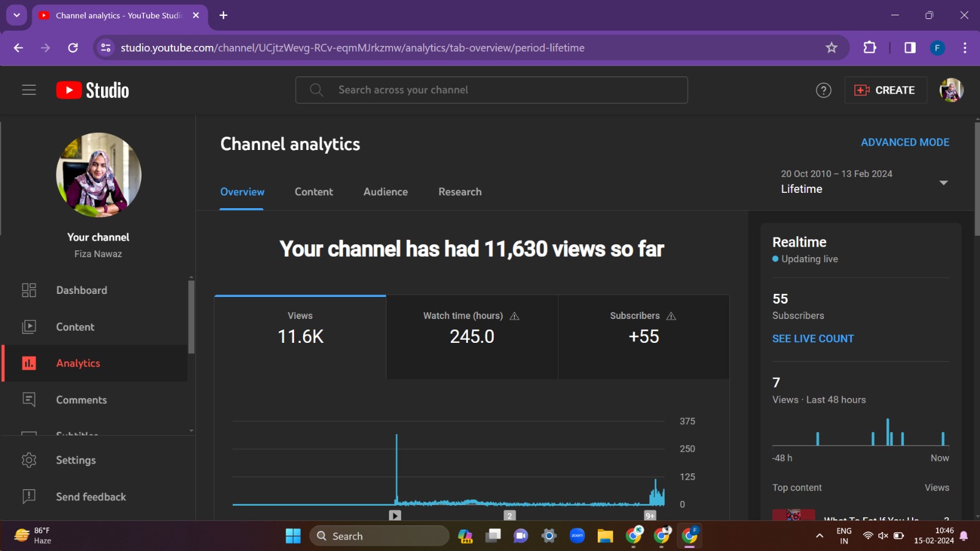Open the tab search dropdown arrow
This screenshot has height=551, width=980.
click(x=17, y=15)
